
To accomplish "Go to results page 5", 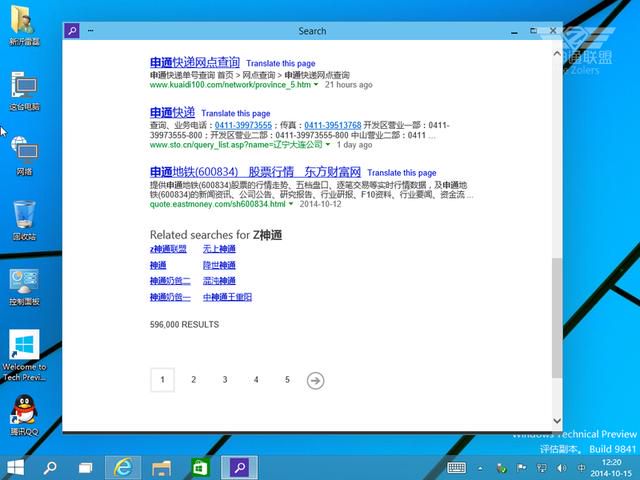I will [x=287, y=380].
